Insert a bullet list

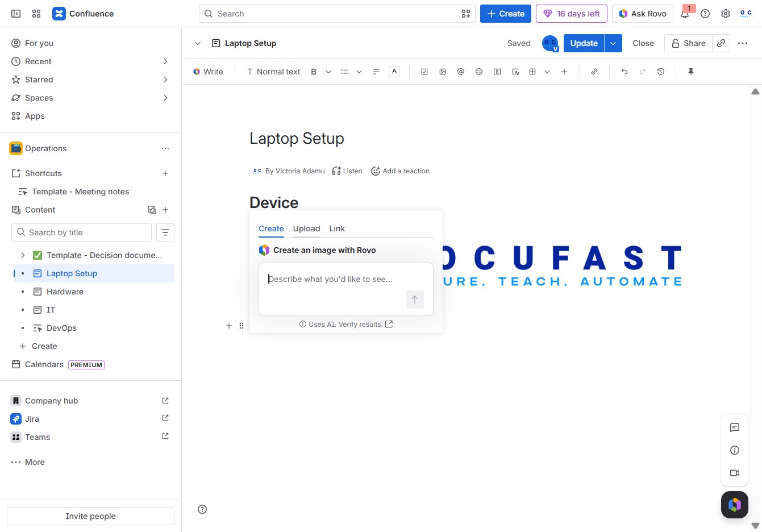[344, 72]
